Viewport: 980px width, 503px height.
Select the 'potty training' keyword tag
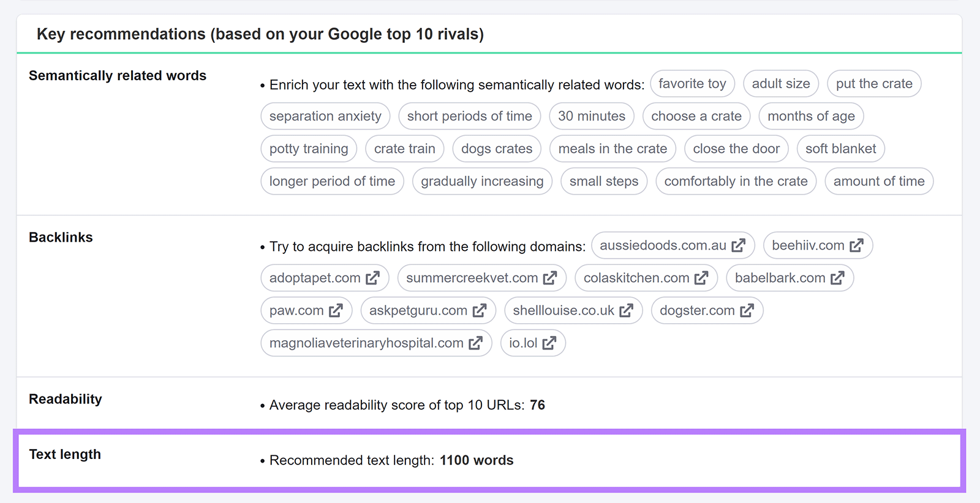tap(309, 149)
